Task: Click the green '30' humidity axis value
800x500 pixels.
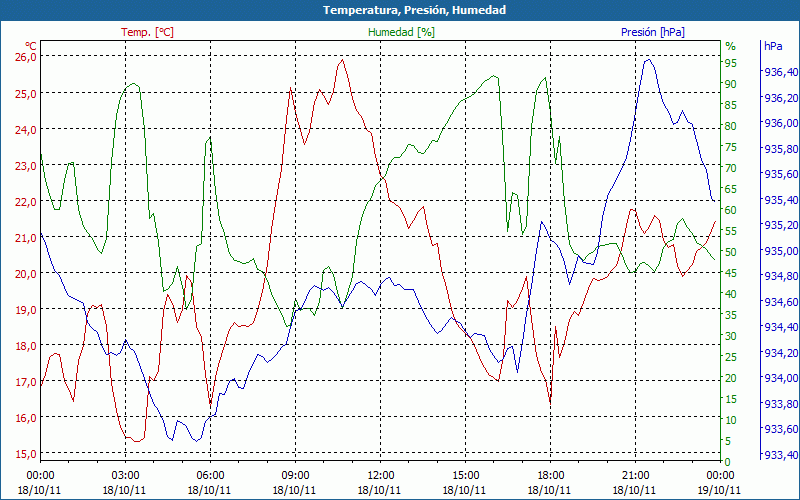Action: [x=731, y=336]
